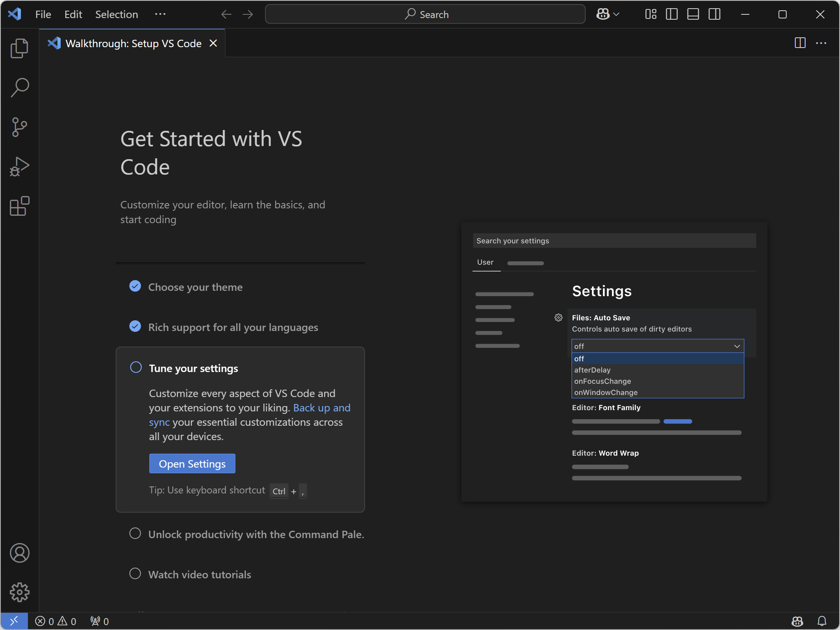Open editor 'More Actions' ellipsis menu

pos(821,43)
